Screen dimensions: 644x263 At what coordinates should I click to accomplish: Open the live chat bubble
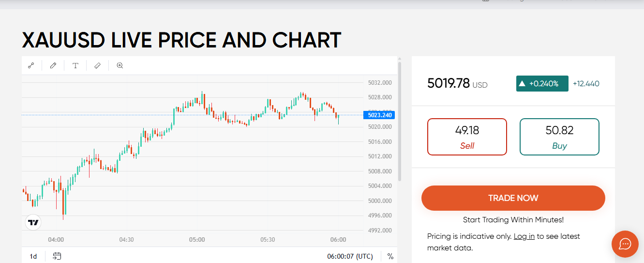[625, 244]
